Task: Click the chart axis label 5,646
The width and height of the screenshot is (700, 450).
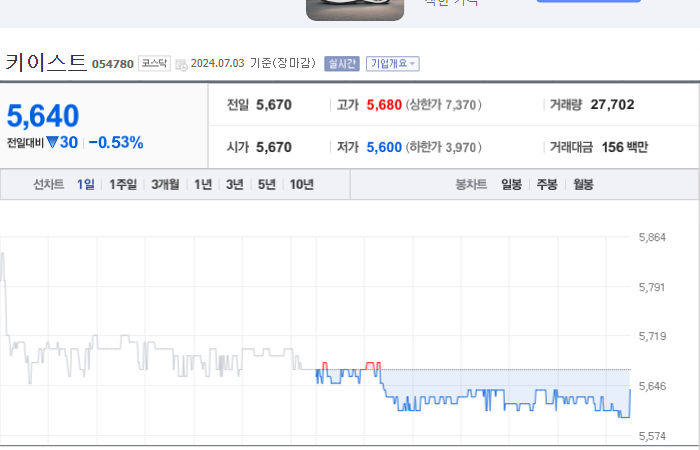Action: coord(652,386)
